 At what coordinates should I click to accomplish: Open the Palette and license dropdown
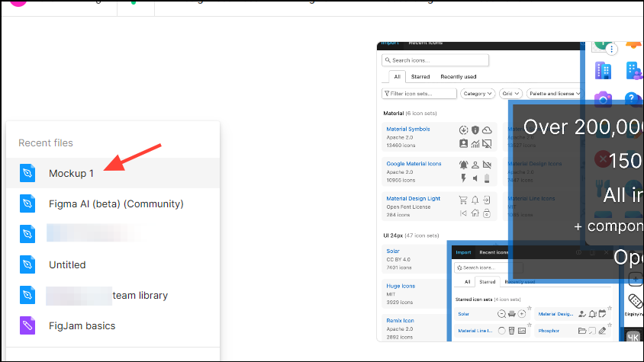point(555,94)
